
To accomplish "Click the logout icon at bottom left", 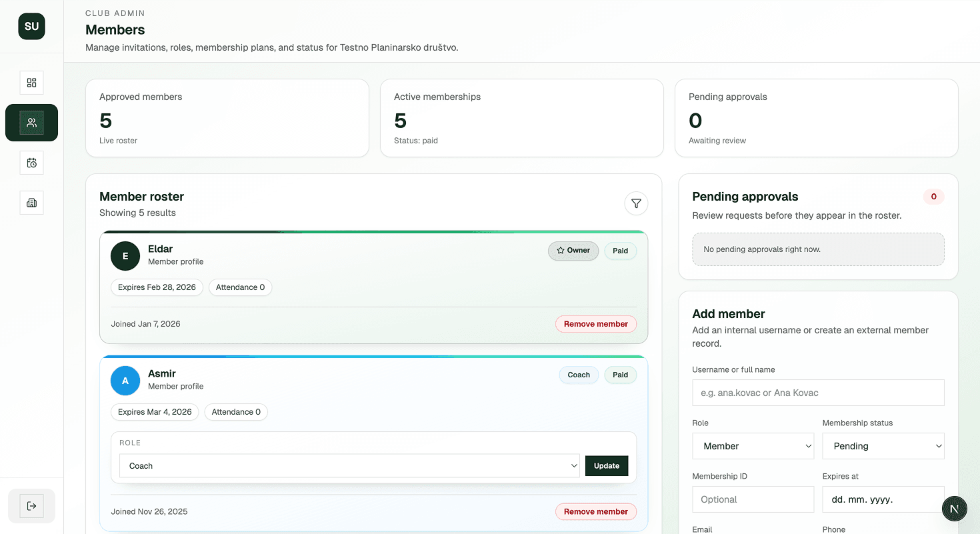I will pos(31,506).
